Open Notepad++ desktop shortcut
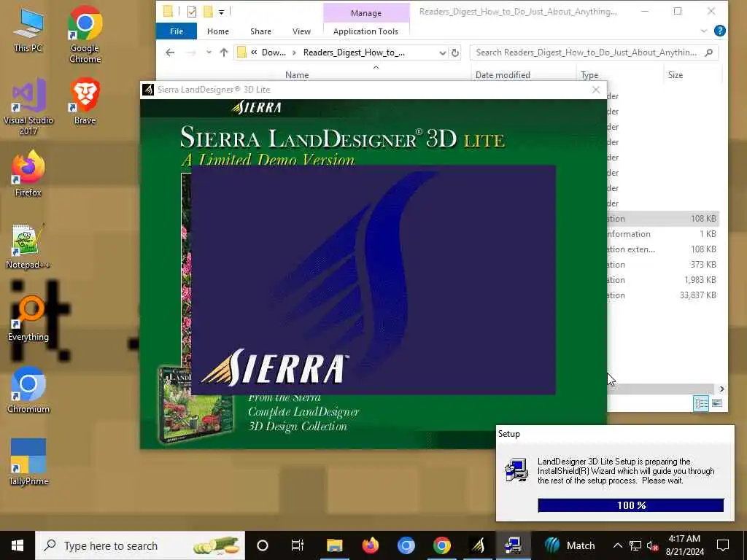 point(28,246)
